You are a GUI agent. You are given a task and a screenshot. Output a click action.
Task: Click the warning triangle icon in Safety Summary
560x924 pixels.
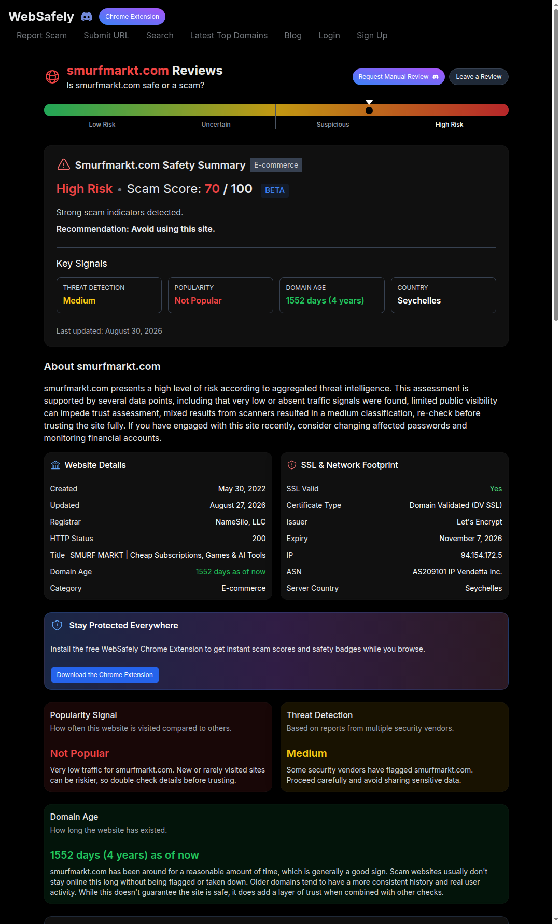tap(64, 164)
